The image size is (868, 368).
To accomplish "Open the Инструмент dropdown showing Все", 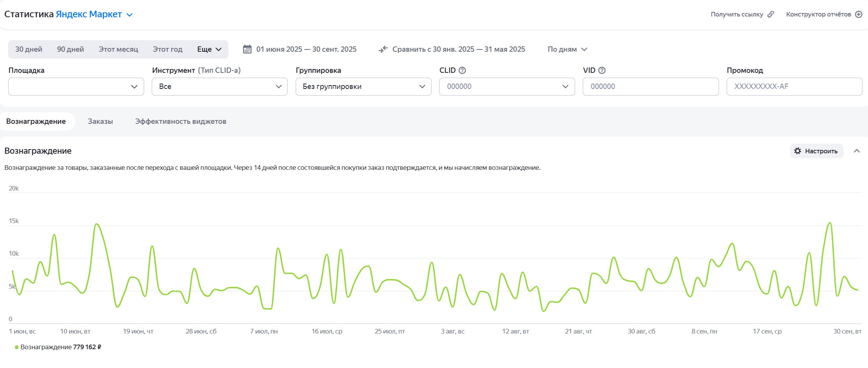I will [x=219, y=87].
